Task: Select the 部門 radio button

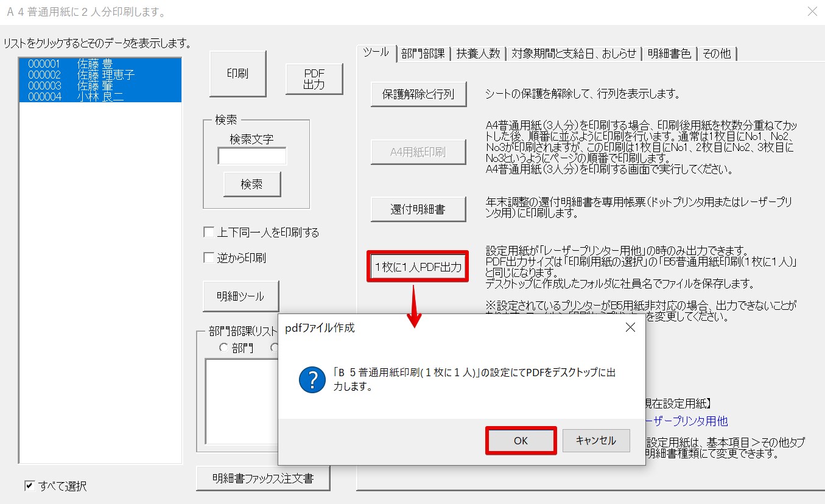Action: pos(223,348)
